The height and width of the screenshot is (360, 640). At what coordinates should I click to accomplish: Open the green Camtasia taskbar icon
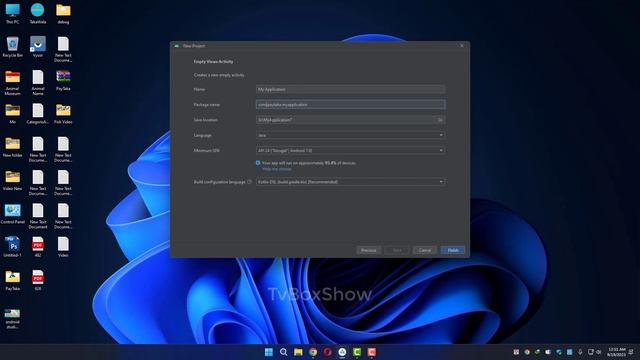[357, 352]
